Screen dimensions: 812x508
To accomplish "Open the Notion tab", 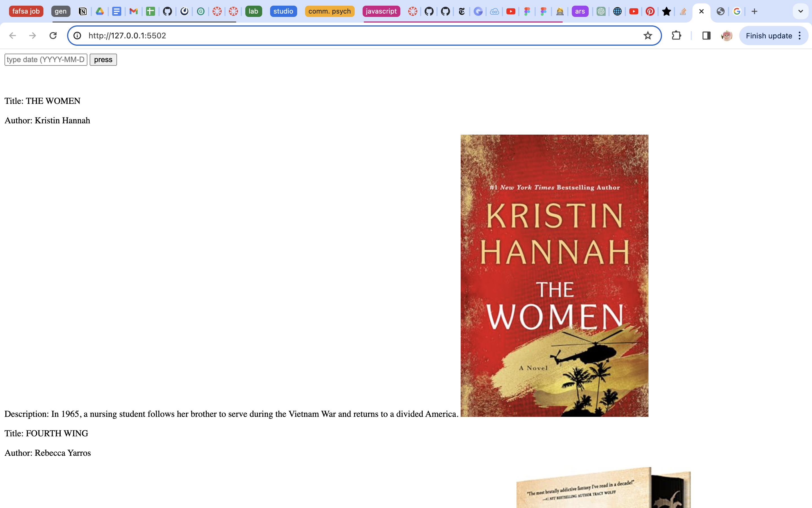I will (x=83, y=11).
